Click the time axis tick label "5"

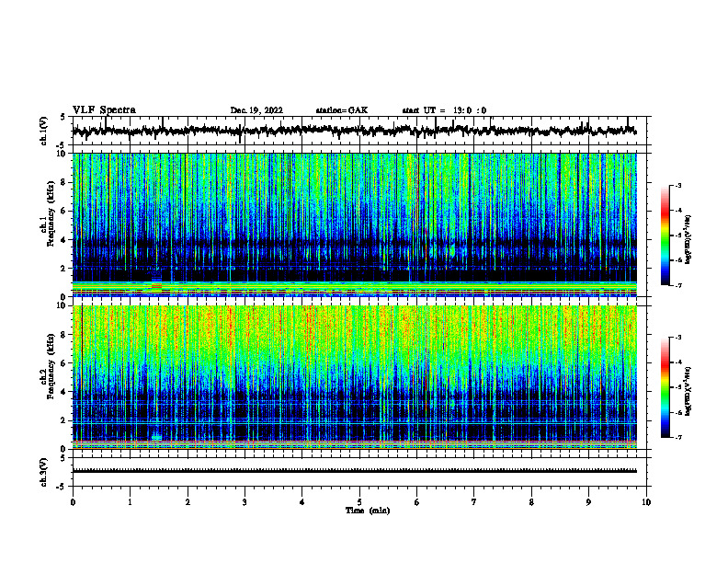tap(359, 502)
